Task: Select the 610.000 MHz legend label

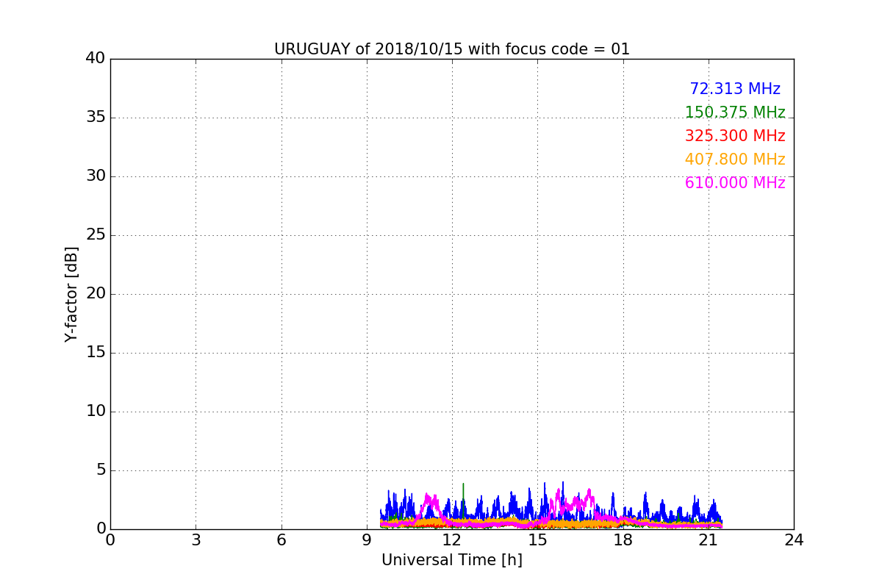Action: 735,183
